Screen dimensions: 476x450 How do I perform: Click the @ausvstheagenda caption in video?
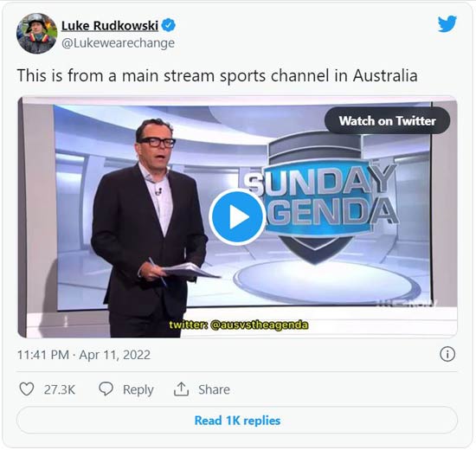(x=239, y=325)
